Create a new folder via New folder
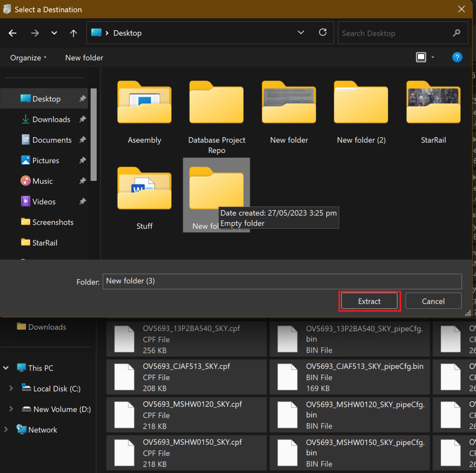The width and height of the screenshot is (476, 473). tap(84, 58)
